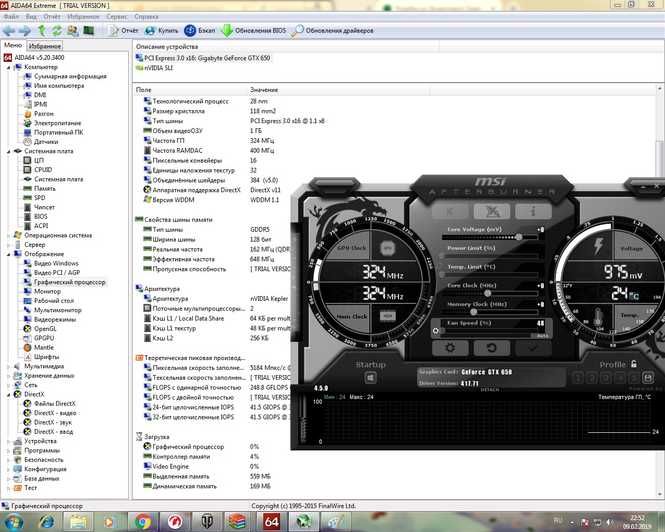Image resolution: width=665 pixels, height=532 pixels.
Task: Open Internet Explorer from taskbar
Action: [47, 521]
